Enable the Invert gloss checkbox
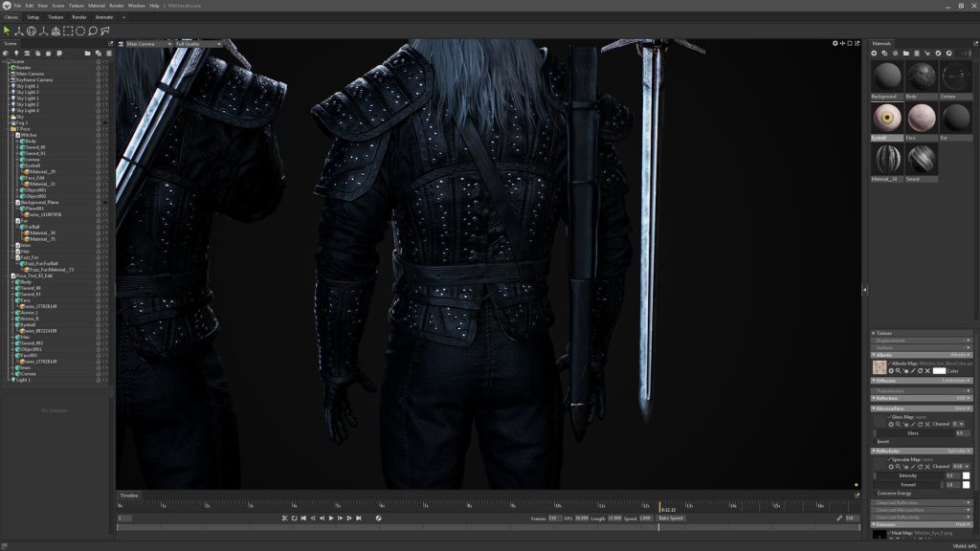980x551 pixels. 875,441
